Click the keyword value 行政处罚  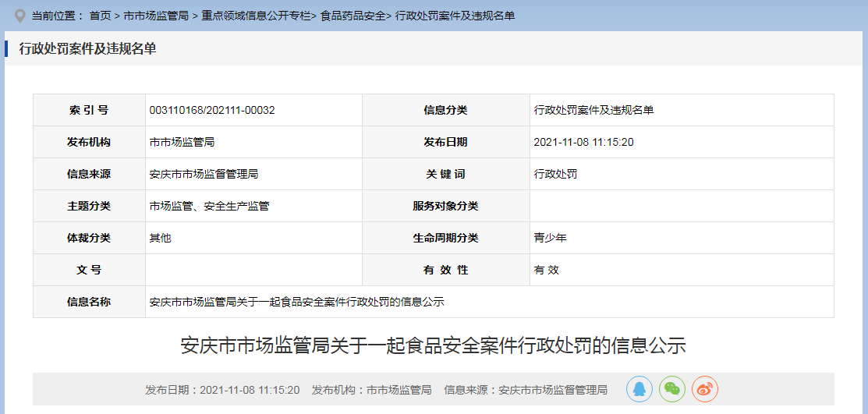556,175
